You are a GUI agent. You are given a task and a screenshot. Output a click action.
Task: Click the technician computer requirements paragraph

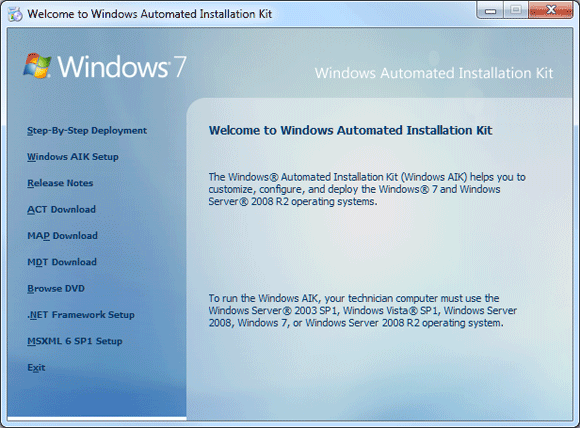(x=362, y=310)
